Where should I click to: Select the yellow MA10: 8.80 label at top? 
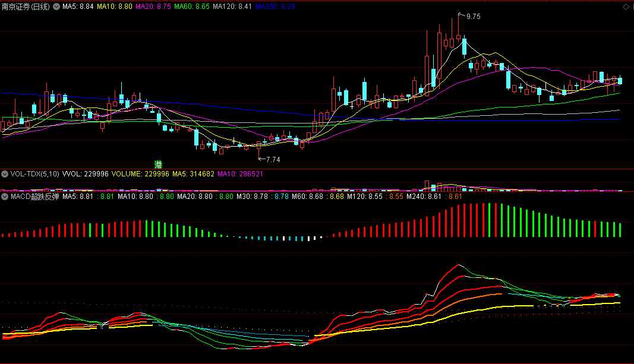point(115,7)
